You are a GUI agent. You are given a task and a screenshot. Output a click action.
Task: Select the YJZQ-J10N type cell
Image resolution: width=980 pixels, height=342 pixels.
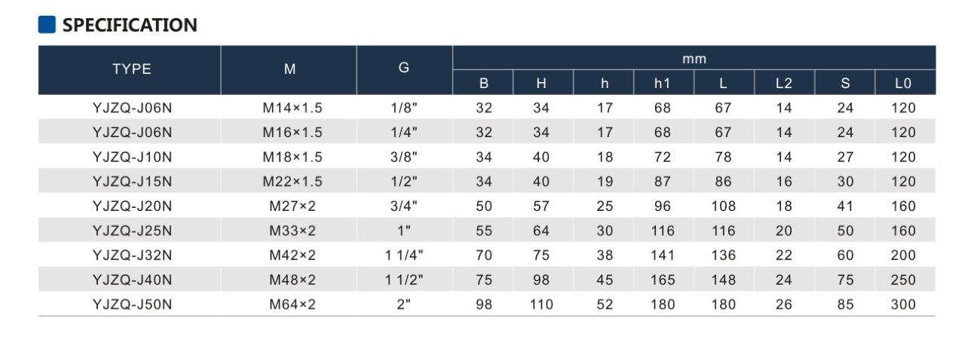132,157
